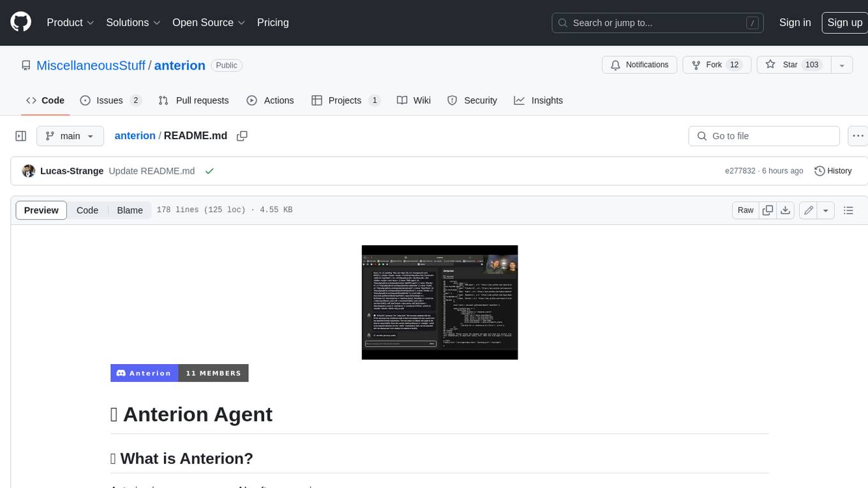Screen dimensions: 868x488
Task: Click the Public visibility badge
Action: click(227, 65)
